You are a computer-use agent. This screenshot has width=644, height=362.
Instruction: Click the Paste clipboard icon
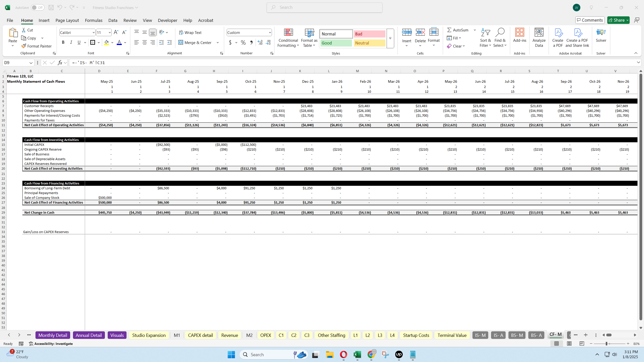13,33
